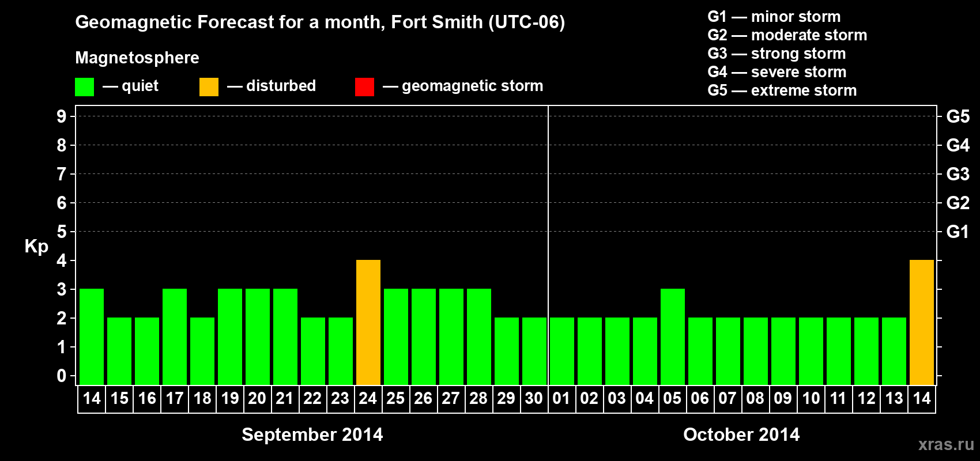This screenshot has height=461, width=980.
Task: Click the date label 21
Action: pos(285,399)
